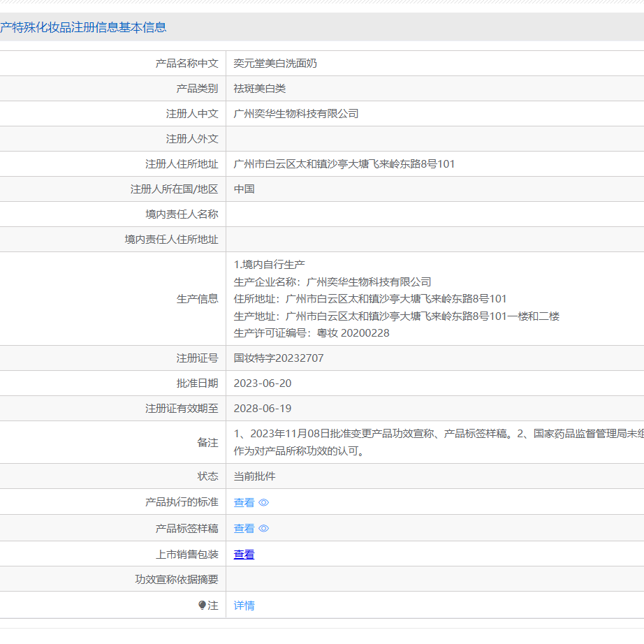Preview 产品标签样稿 via its eye icon

click(x=263, y=529)
